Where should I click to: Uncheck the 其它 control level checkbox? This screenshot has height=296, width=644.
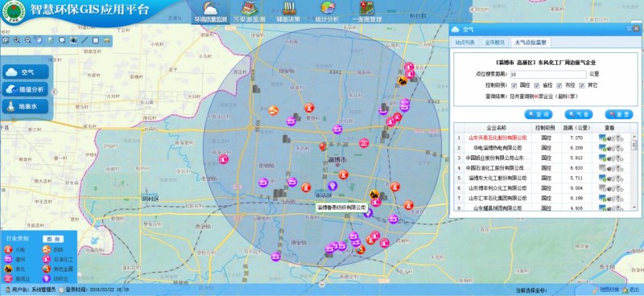point(581,85)
